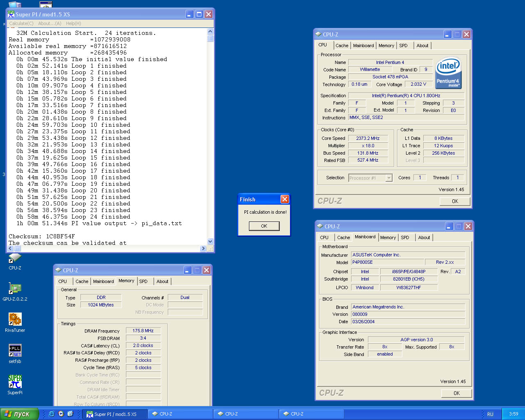
Task: Click the FSB:DRAM ratio value 3:4
Action: (143, 338)
